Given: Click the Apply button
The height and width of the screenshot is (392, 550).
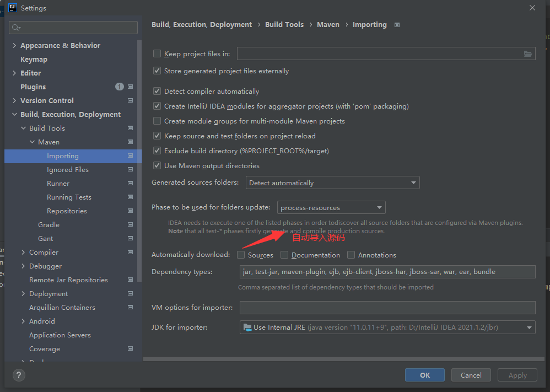Looking at the screenshot, I should (x=517, y=375).
